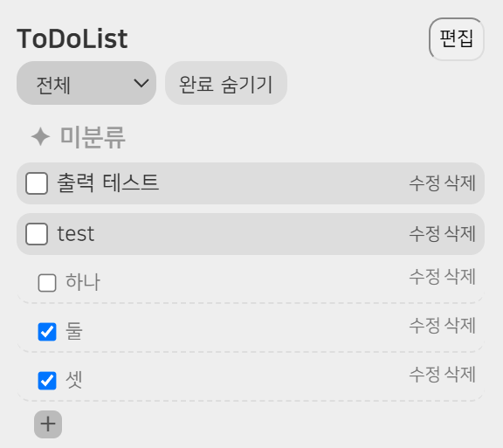
Task: Click 삭제 for the 둘 item
Action: click(x=459, y=326)
